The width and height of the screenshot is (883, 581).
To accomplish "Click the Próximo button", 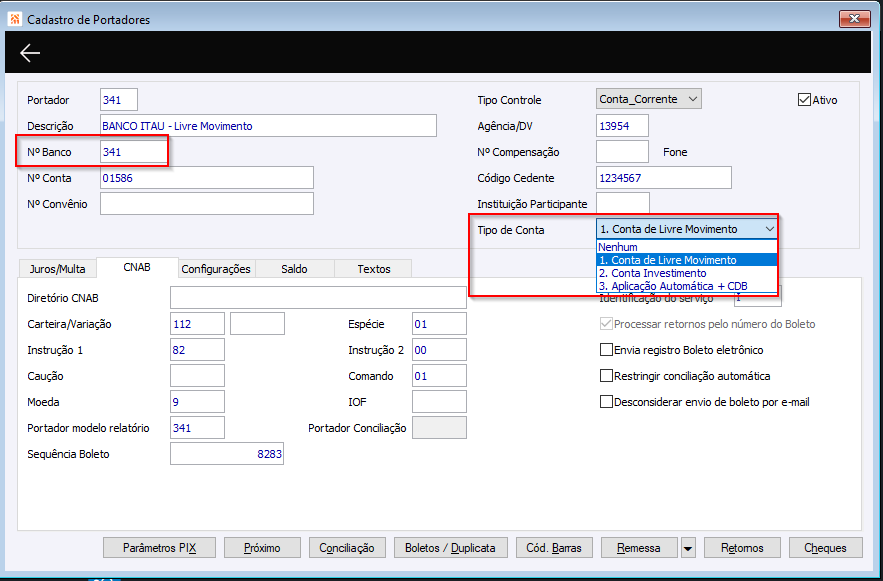I will coord(262,548).
